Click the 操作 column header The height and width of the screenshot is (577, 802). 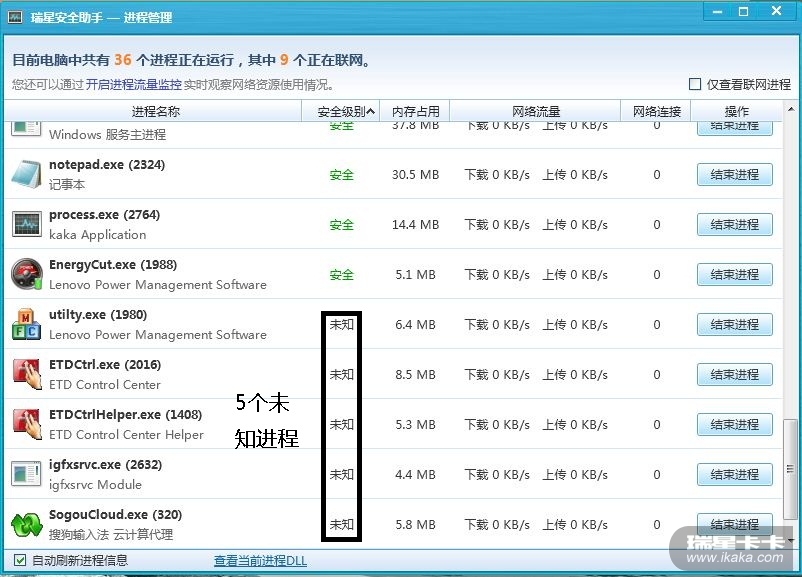click(737, 112)
